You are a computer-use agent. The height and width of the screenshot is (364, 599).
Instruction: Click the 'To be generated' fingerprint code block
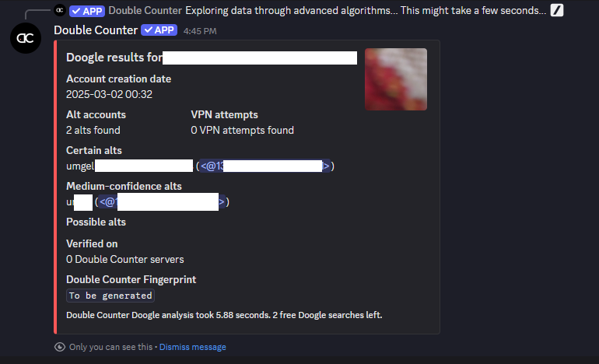110,296
